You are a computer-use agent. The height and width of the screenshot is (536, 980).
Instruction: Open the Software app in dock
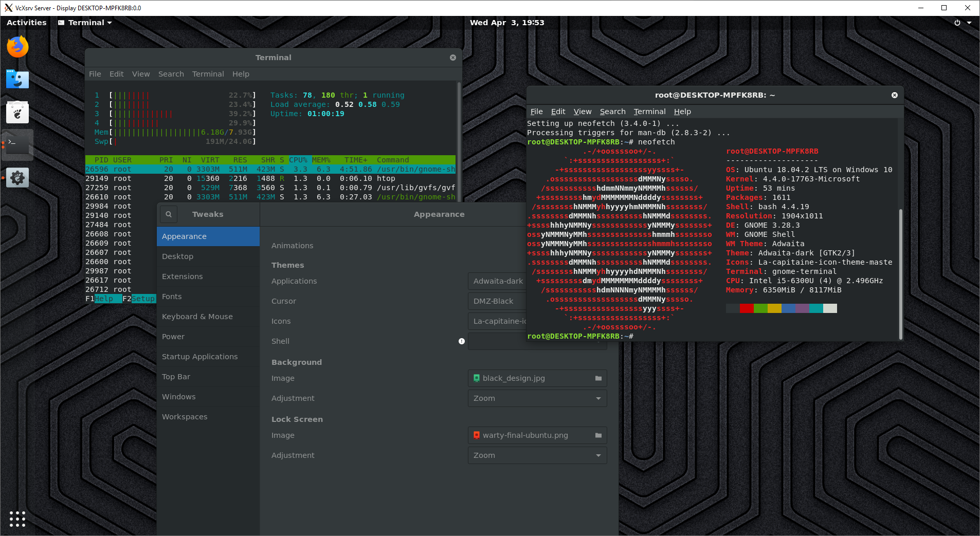click(x=17, y=112)
